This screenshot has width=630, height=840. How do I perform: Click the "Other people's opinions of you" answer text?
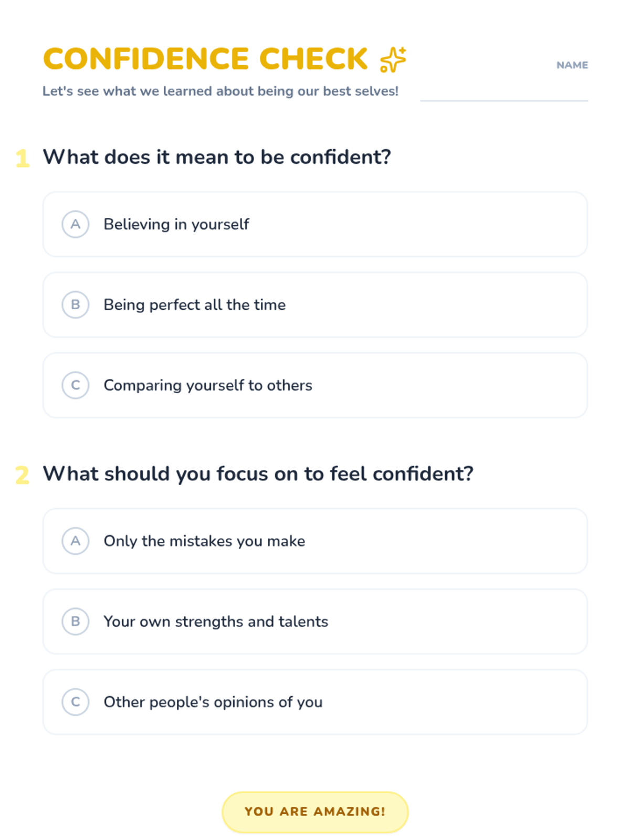(213, 702)
